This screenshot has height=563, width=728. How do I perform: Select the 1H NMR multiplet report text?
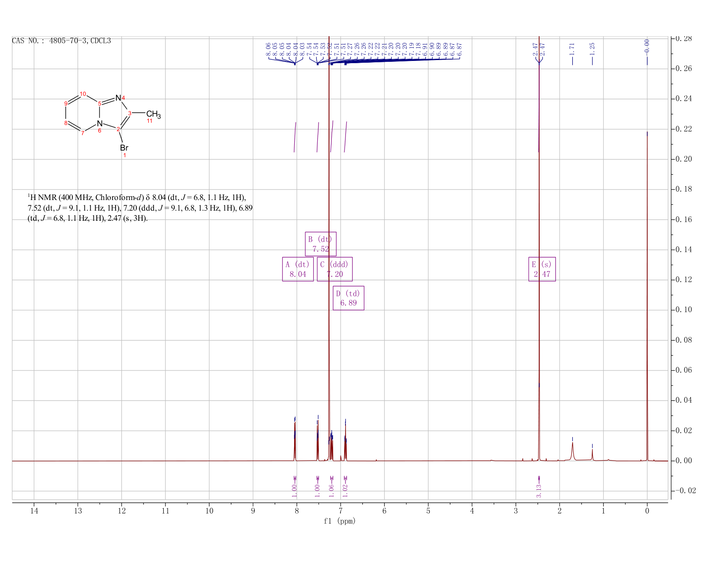tap(140, 208)
